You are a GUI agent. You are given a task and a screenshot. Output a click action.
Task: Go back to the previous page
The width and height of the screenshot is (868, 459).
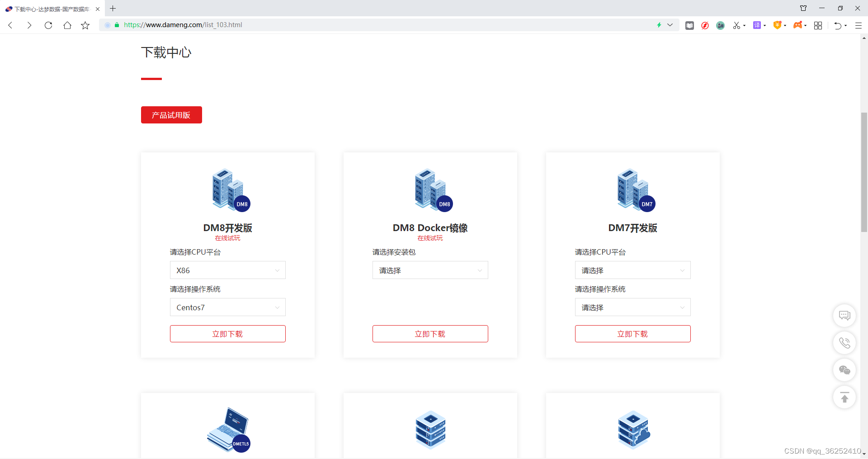point(10,25)
